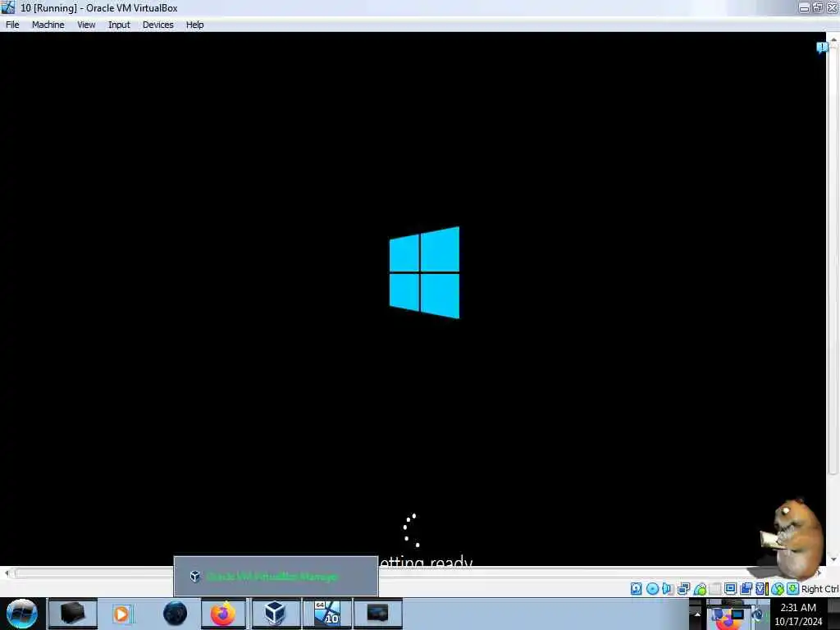Select Oracle VM VirtualBox Manager preview item
The height and width of the screenshot is (630, 840).
click(x=276, y=577)
